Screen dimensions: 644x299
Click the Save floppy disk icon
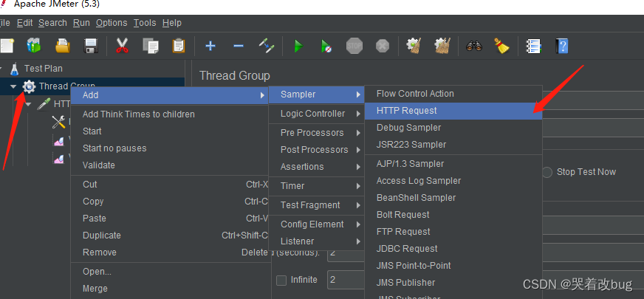click(90, 46)
